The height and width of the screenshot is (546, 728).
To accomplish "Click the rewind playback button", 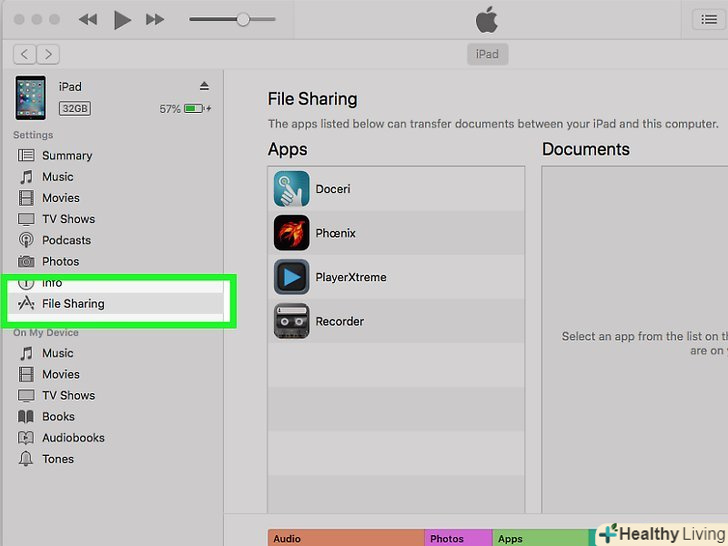I will 88,20.
